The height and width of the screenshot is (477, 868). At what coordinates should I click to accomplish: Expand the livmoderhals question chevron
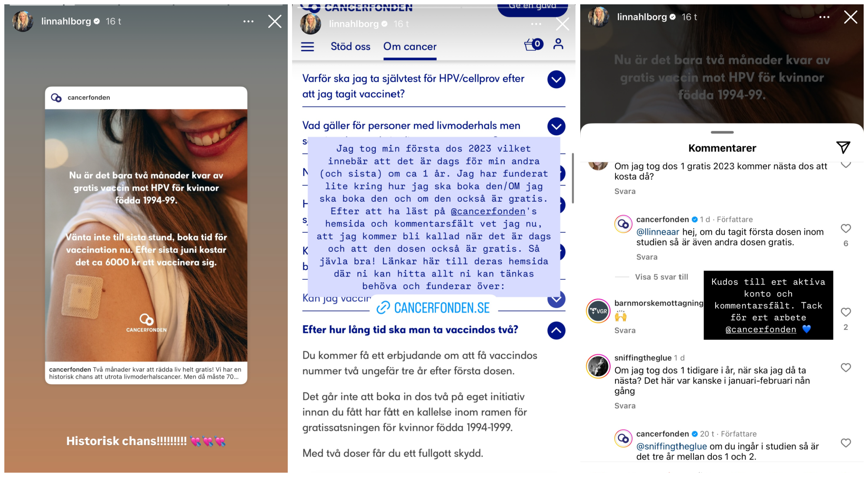pos(556,127)
